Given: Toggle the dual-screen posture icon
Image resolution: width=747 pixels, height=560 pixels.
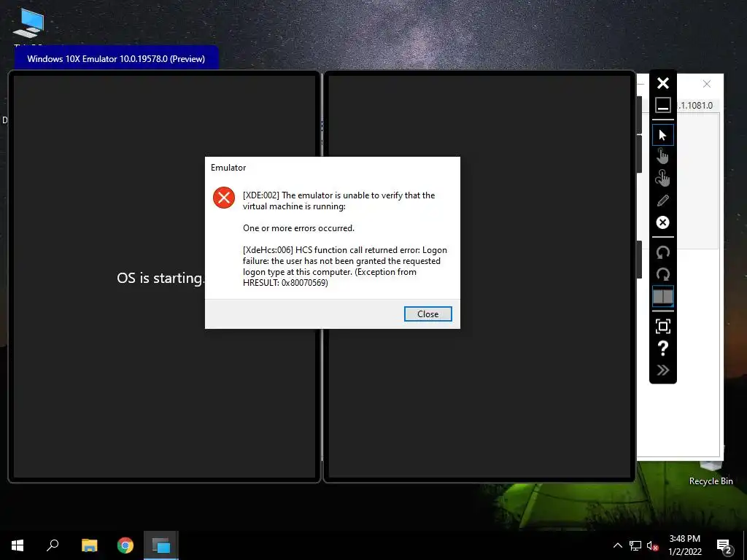Looking at the screenshot, I should [662, 297].
